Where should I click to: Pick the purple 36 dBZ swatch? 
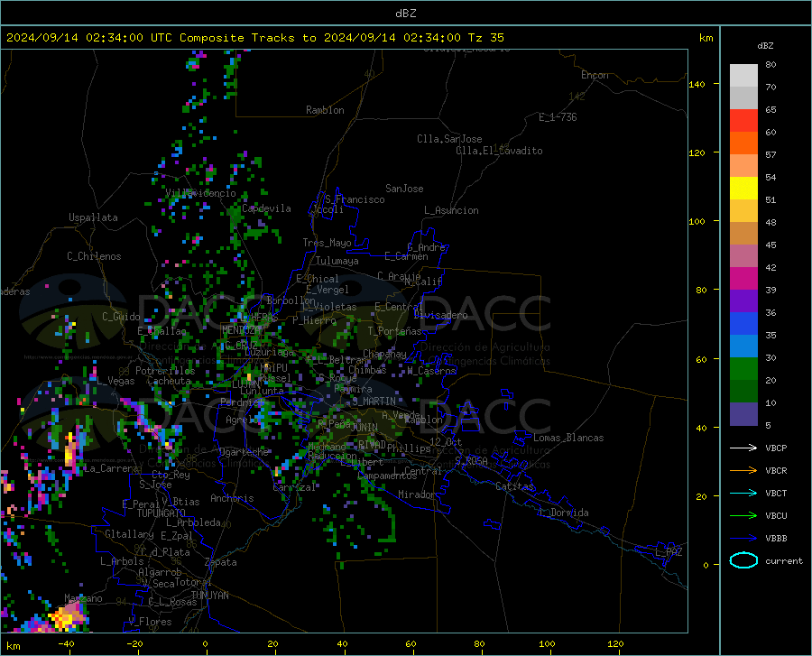743,301
